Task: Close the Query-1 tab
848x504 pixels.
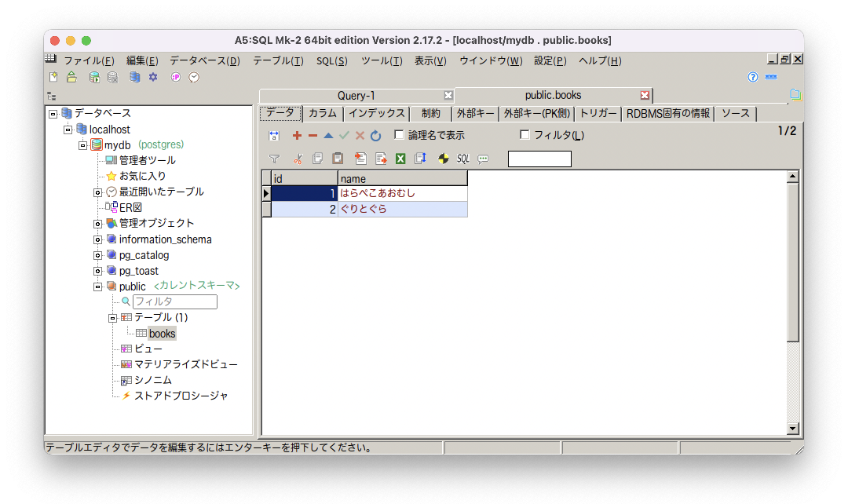Action: point(448,95)
